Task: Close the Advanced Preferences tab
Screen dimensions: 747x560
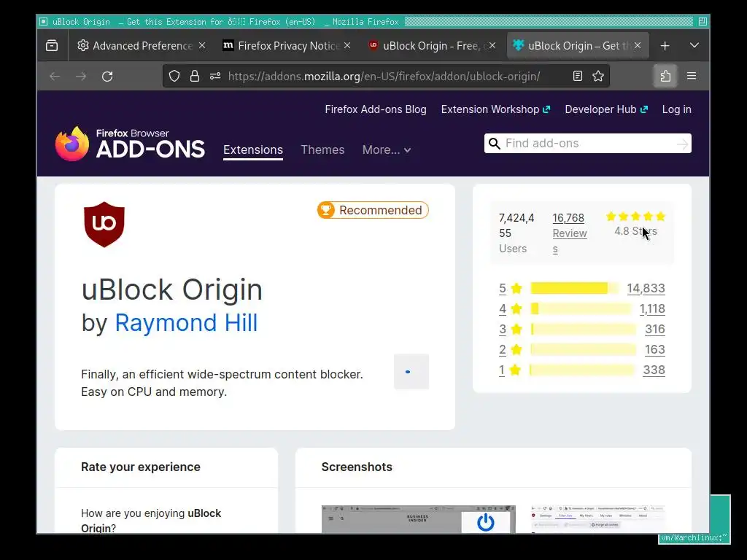Action: click(x=202, y=45)
